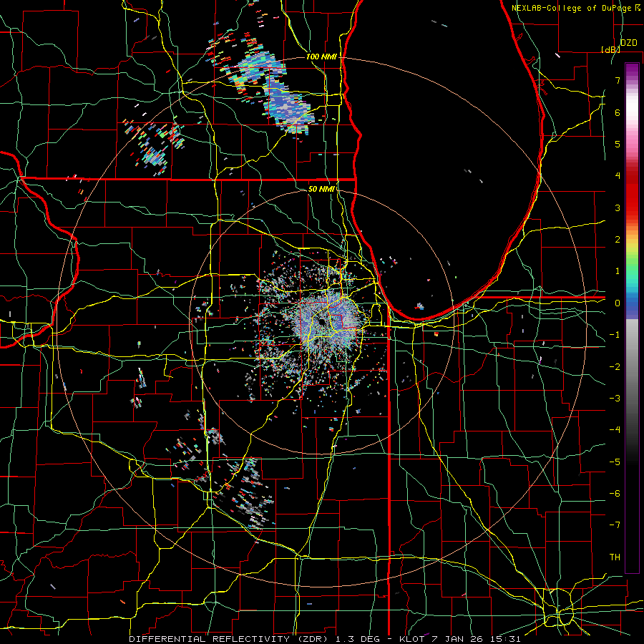
Task: Click the "5" value on the color scale
Action: click(x=618, y=144)
